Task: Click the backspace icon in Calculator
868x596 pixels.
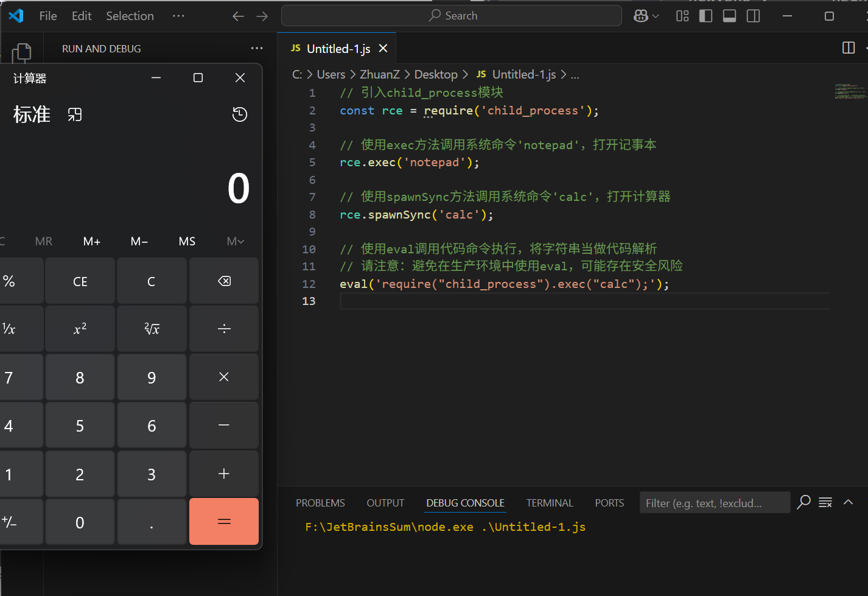Action: click(224, 281)
